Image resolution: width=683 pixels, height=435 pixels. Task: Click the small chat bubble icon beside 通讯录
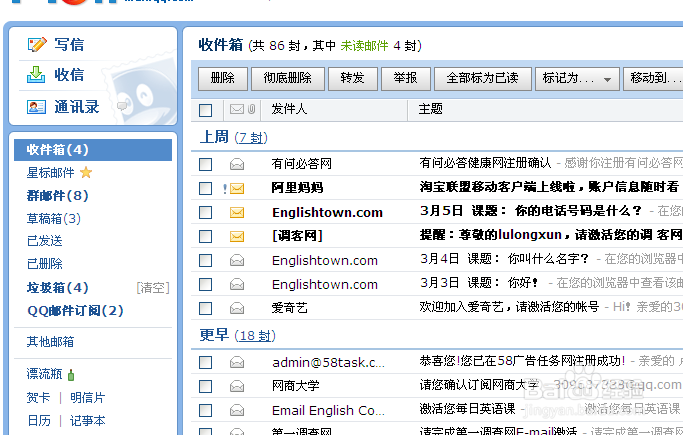click(122, 106)
